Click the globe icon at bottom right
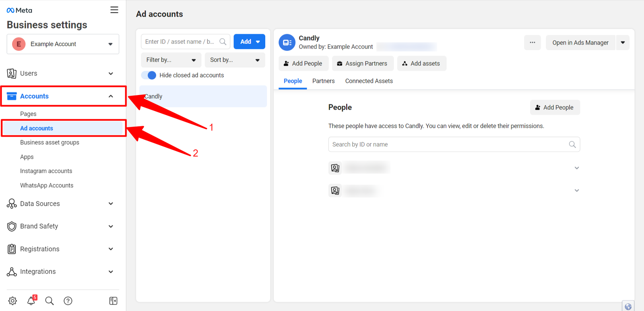The width and height of the screenshot is (644, 311). (628, 306)
